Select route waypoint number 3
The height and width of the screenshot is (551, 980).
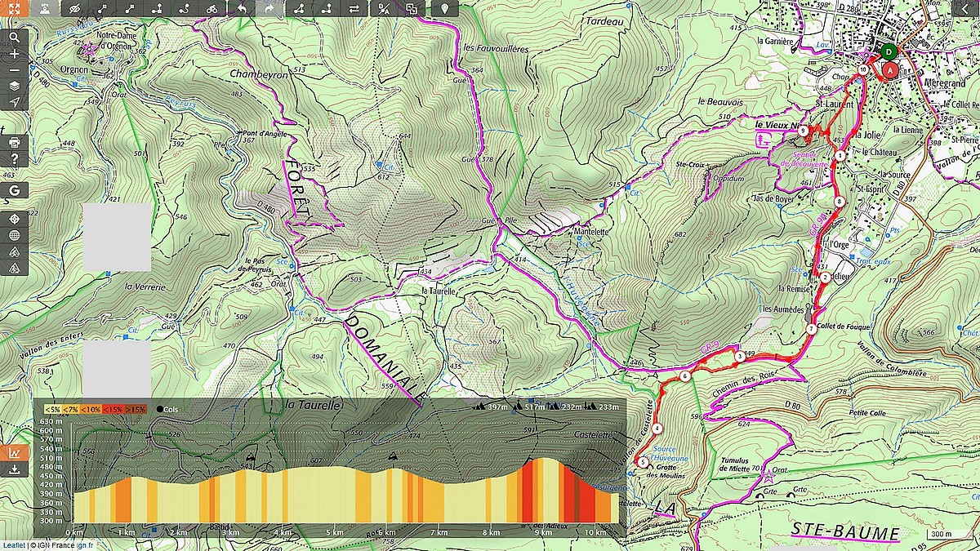coord(739,357)
